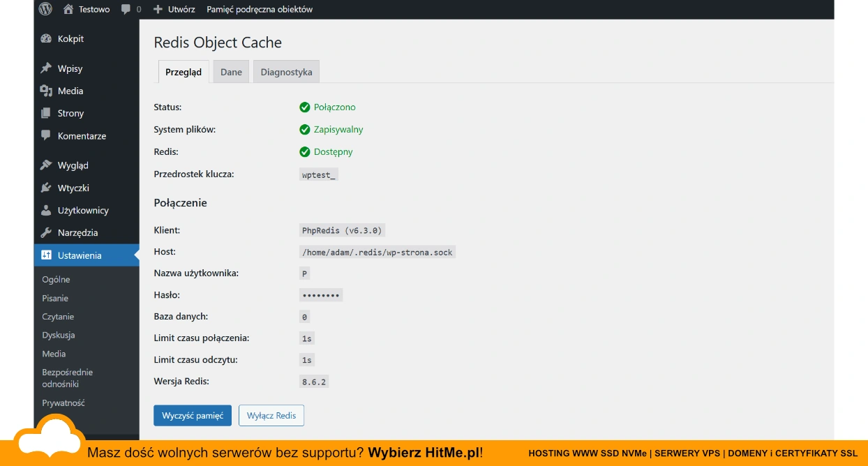Open Pamięć podręczna obiektów in admin bar
The height and width of the screenshot is (466, 868).
(260, 9)
